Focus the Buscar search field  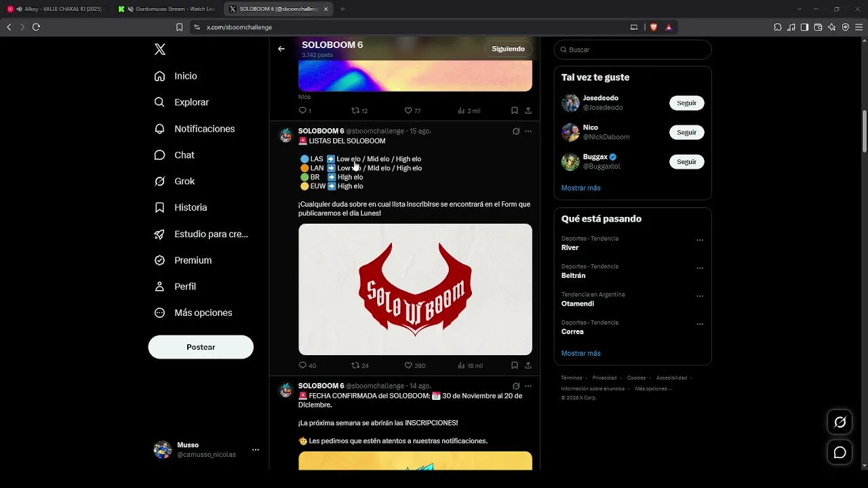coord(633,49)
